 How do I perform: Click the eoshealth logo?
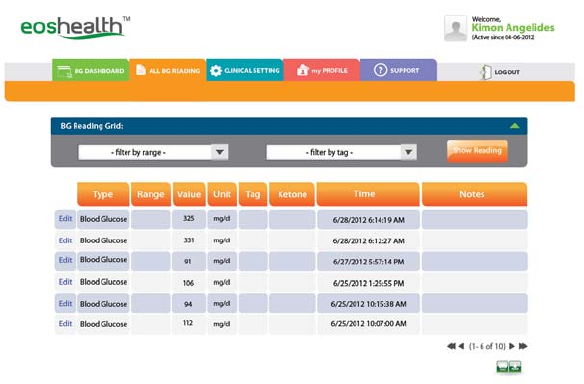point(75,28)
